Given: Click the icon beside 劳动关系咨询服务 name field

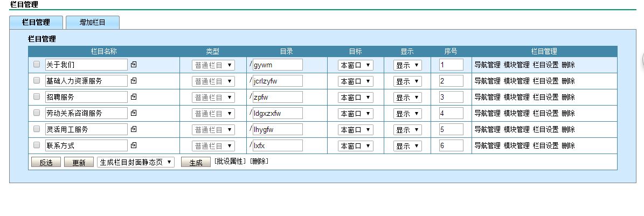Looking at the screenshot, I should pyautogui.click(x=134, y=113).
